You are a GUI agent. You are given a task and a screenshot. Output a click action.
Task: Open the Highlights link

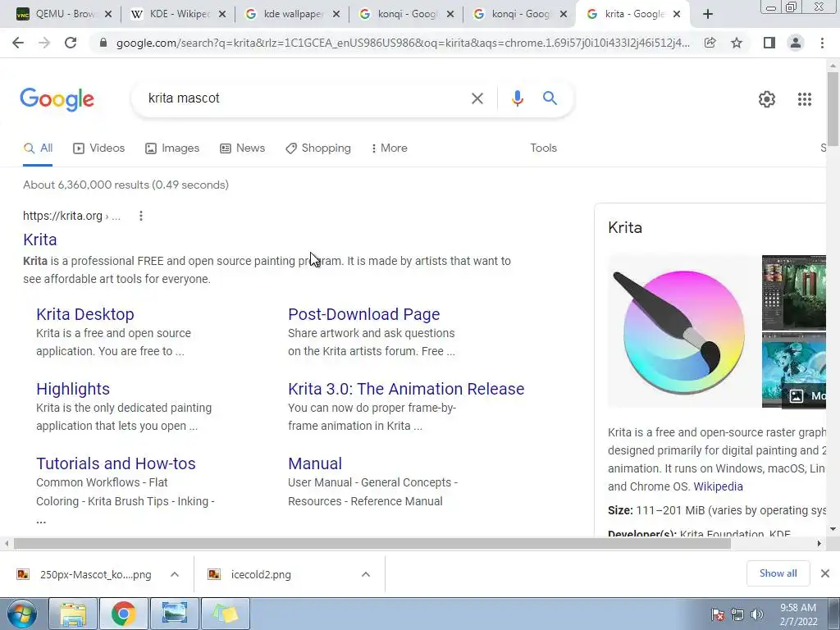click(x=73, y=389)
